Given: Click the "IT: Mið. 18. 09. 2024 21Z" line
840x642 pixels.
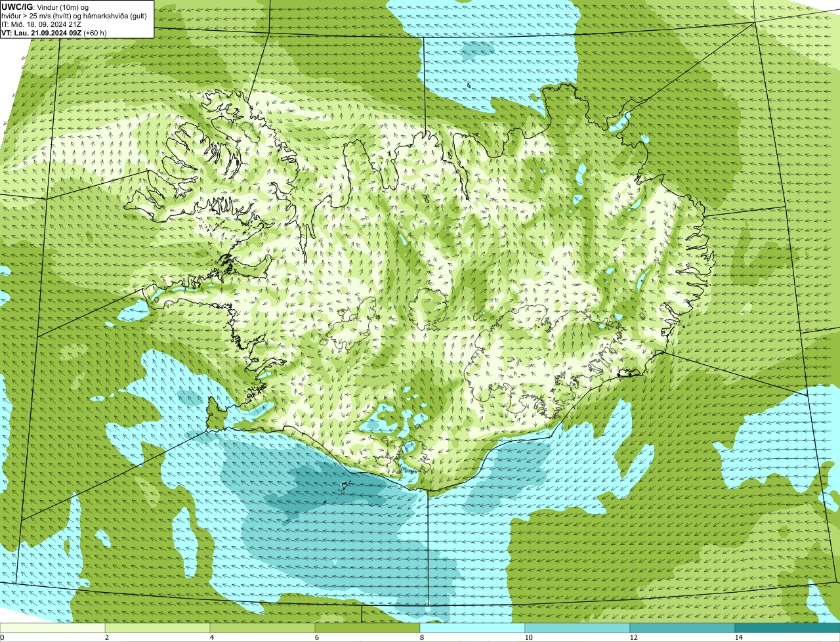Looking at the screenshot, I should [41, 24].
